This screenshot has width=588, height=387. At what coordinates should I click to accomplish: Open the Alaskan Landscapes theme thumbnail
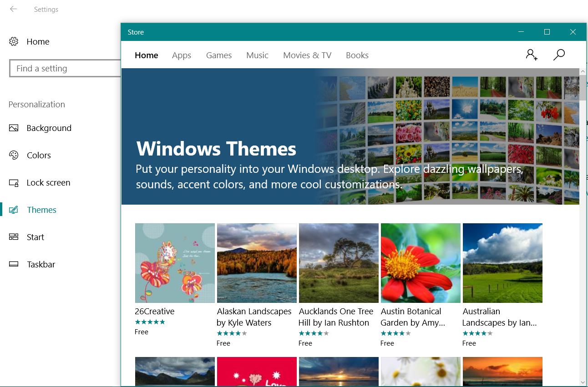pyautogui.click(x=257, y=263)
